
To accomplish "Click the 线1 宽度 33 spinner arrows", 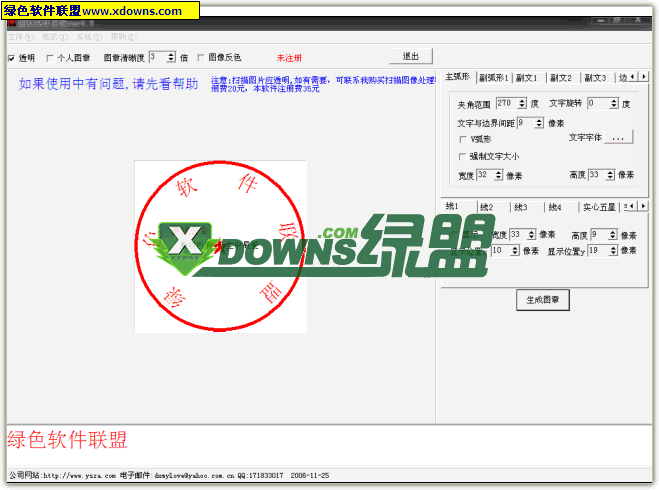I will pyautogui.click(x=532, y=234).
